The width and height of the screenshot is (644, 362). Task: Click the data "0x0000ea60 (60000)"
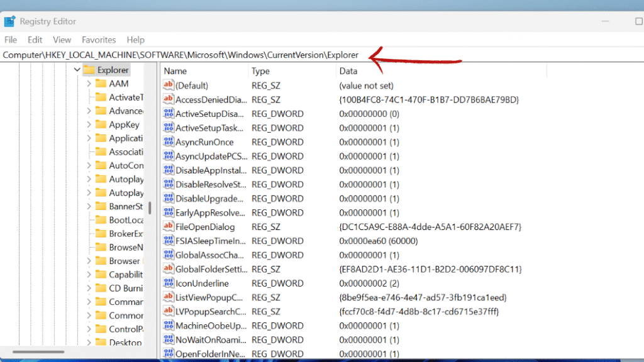click(378, 241)
